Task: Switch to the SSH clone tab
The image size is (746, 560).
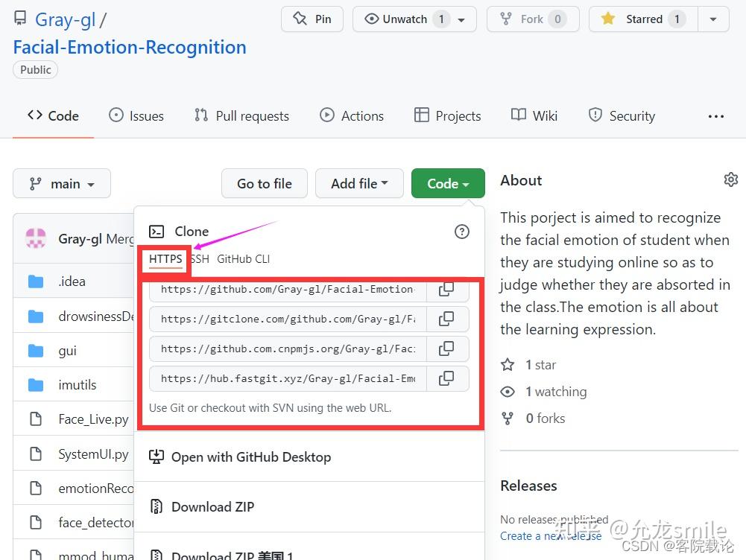Action: (x=198, y=258)
